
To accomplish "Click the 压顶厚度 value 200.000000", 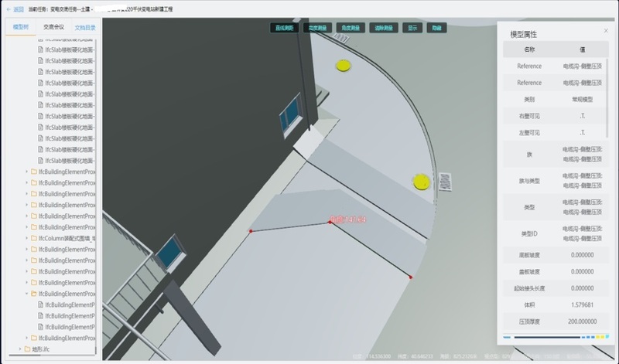I will 583,321.
